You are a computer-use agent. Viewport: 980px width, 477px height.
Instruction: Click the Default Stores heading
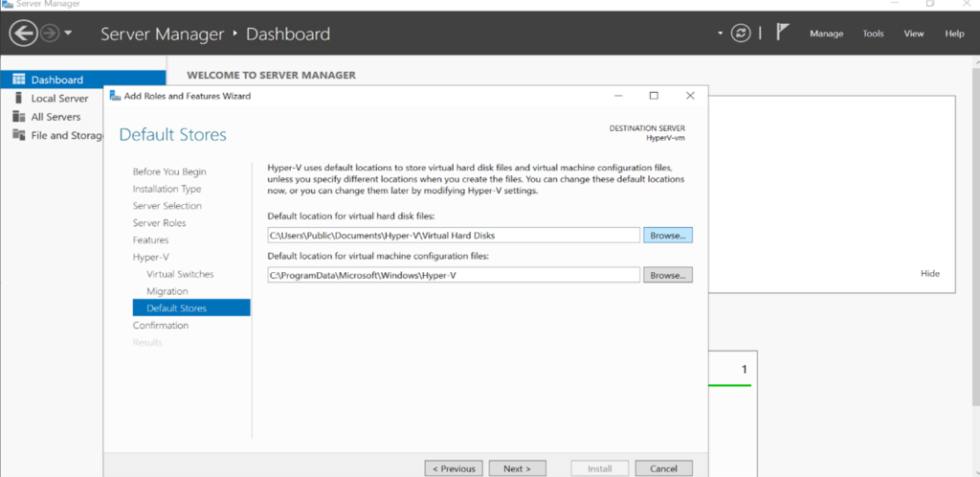[x=172, y=134]
